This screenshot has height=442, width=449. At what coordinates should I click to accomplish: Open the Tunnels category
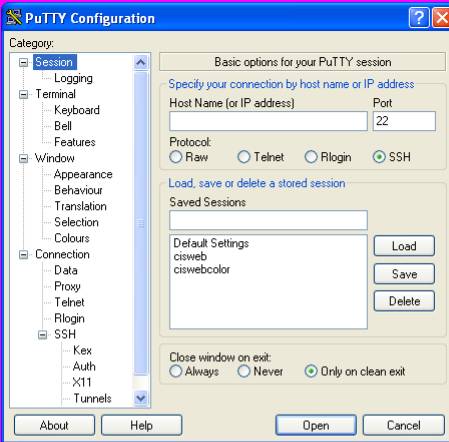click(x=92, y=398)
